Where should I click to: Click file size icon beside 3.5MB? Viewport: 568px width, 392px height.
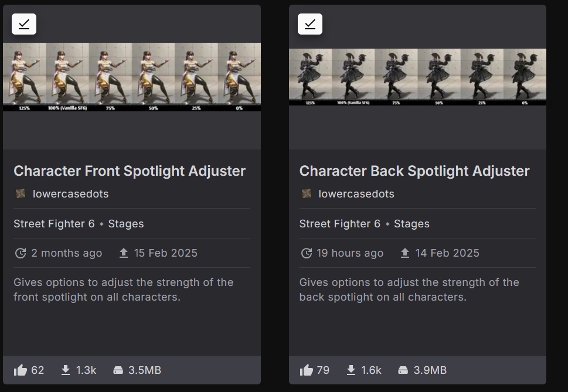pyautogui.click(x=118, y=370)
